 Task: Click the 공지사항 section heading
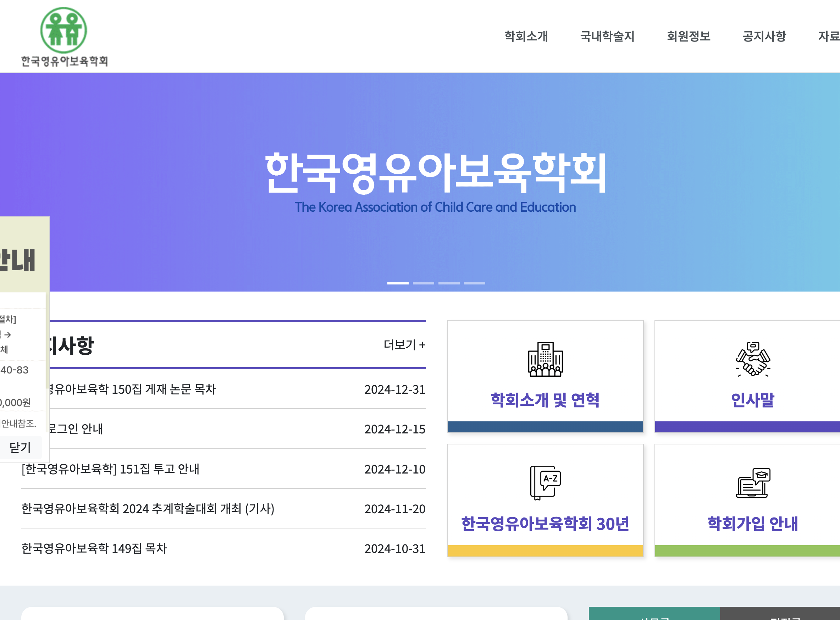click(71, 345)
